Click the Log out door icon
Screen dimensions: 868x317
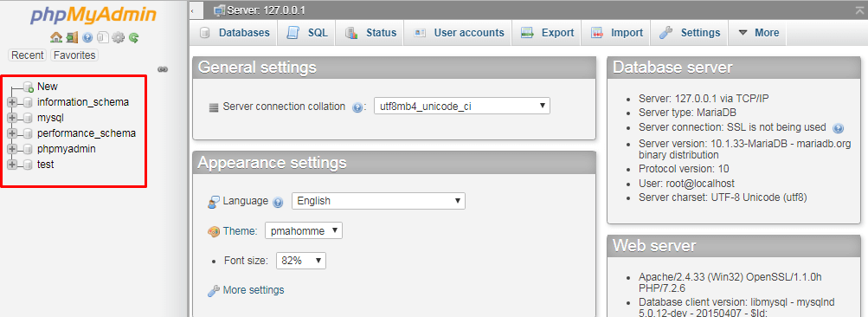72,38
